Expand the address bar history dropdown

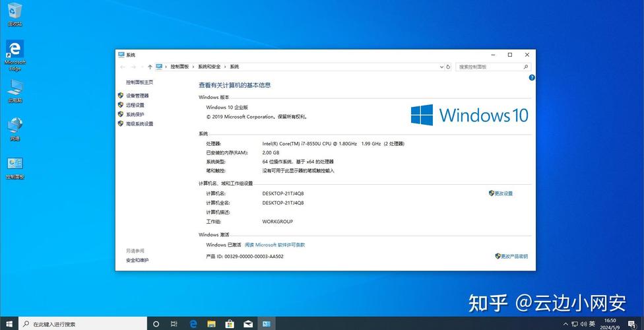[x=441, y=67]
